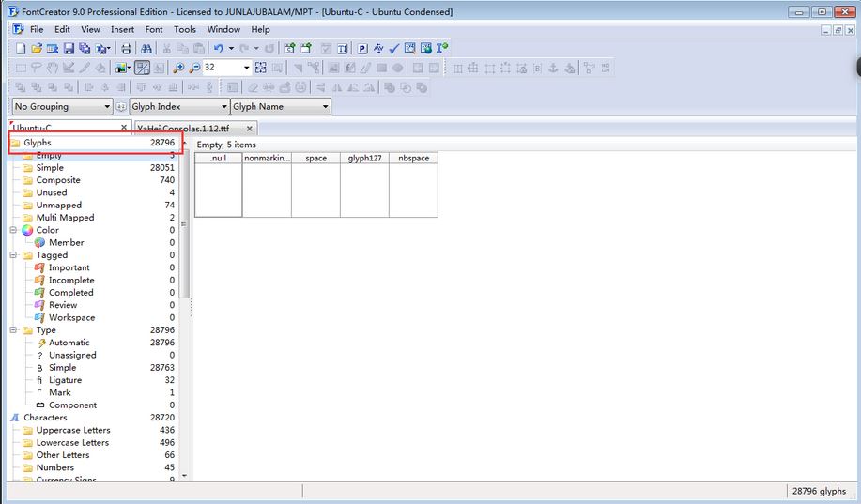Collapse the Type tree node
861x504 pixels.
13,330
